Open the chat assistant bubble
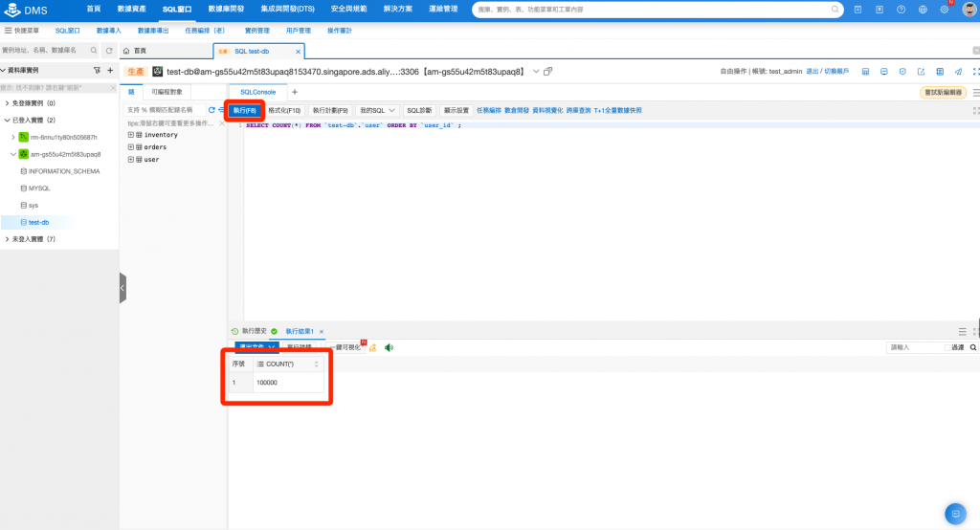The width and height of the screenshot is (980, 530). pyautogui.click(x=955, y=514)
